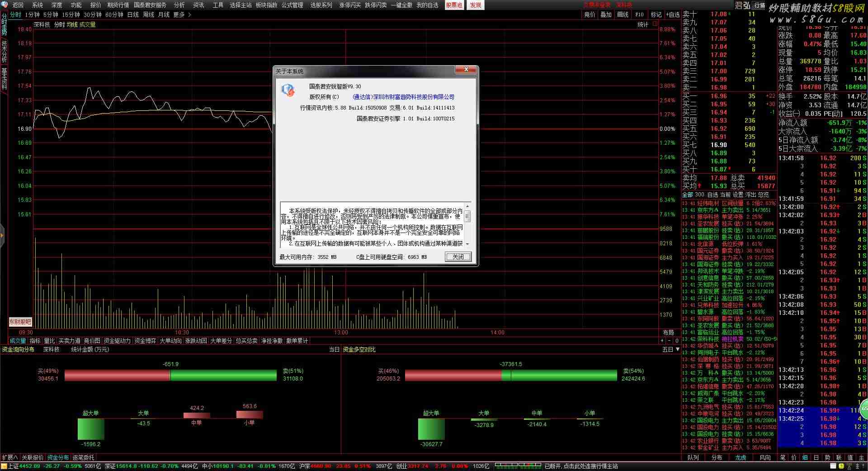Screen dimensions: 868x471
Task: Click the About dialog application icon
Action: pyautogui.click(x=288, y=90)
